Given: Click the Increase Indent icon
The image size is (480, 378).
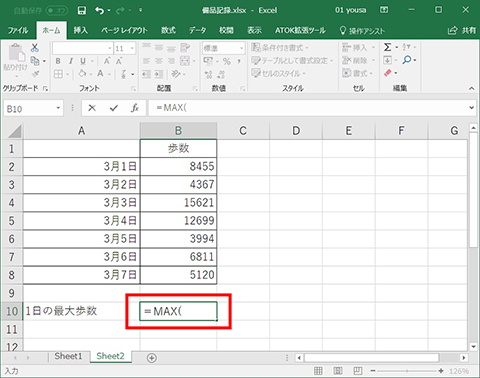Looking at the screenshot, I should coord(159,74).
